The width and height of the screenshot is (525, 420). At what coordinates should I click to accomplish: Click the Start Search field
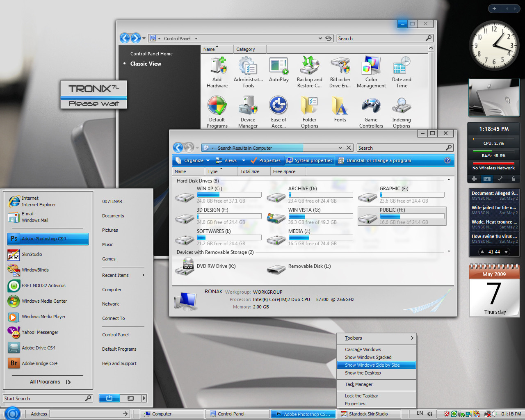[48, 398]
